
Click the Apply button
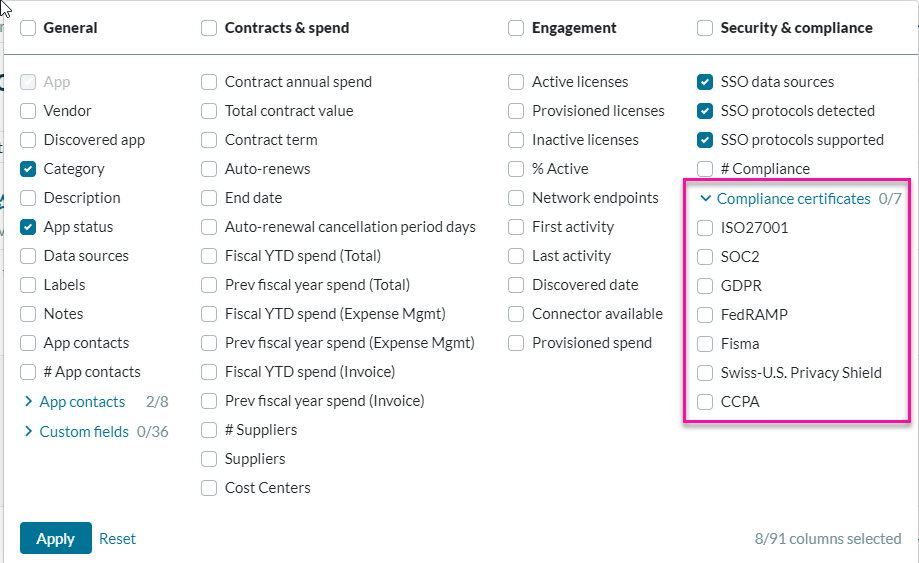click(55, 538)
